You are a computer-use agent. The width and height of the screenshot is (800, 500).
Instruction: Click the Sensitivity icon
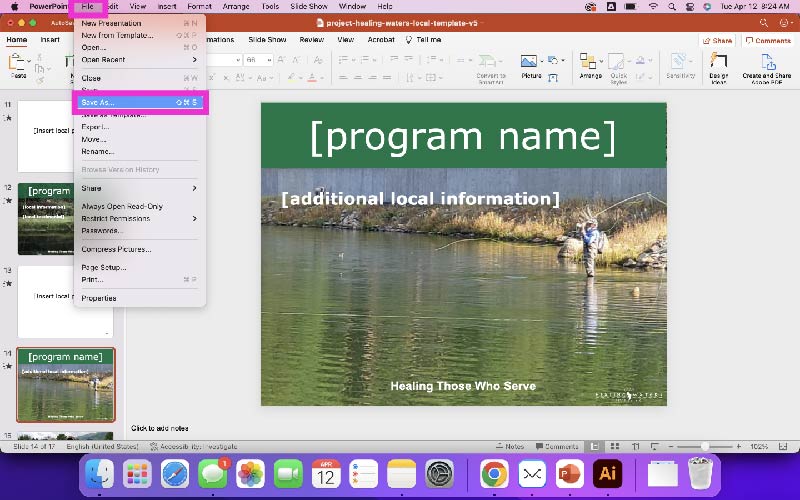pos(678,62)
